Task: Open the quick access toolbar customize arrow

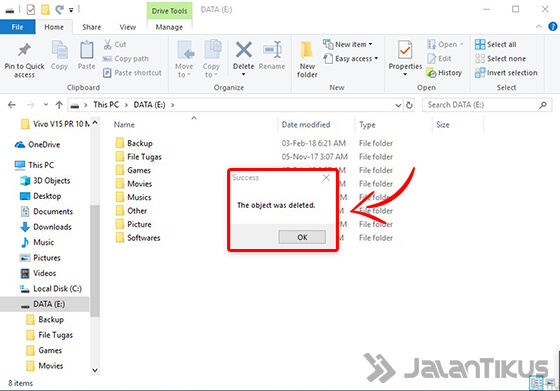Action: tap(71, 10)
